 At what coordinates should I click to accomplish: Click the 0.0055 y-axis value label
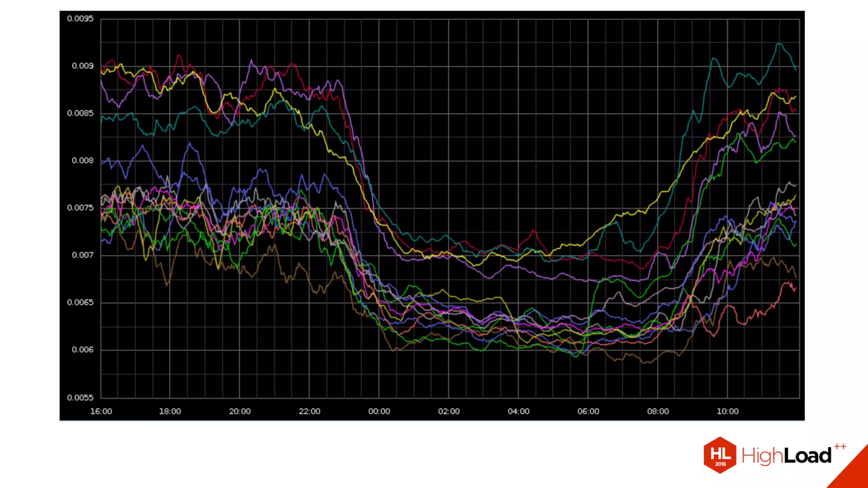click(x=80, y=398)
